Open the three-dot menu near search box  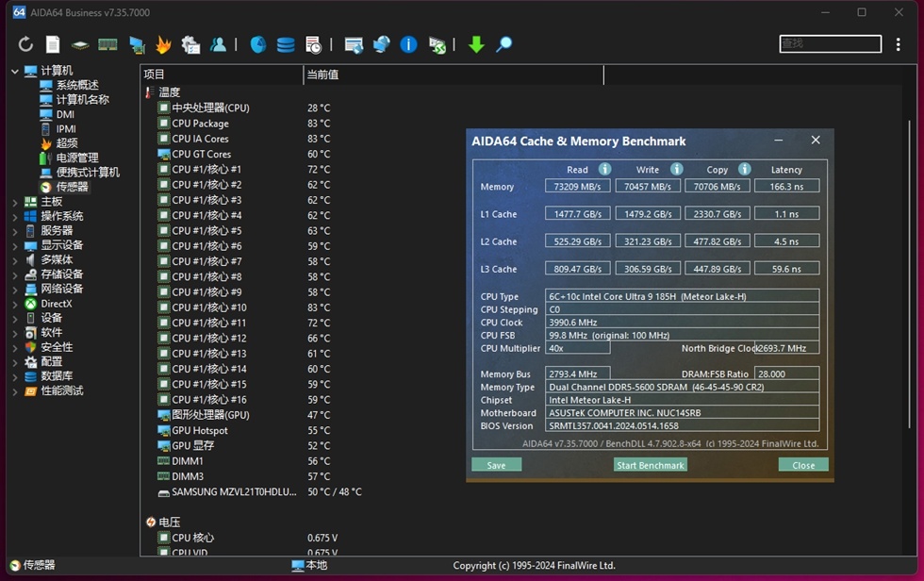[898, 44]
